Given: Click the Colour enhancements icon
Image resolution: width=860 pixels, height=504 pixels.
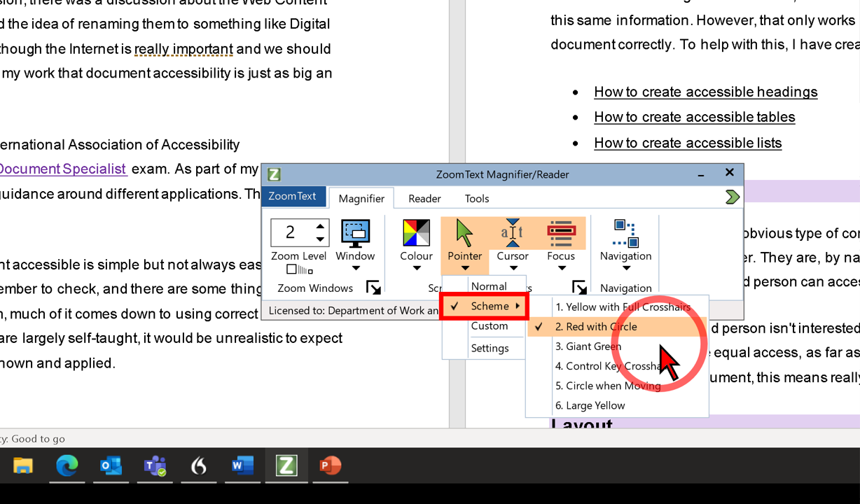Looking at the screenshot, I should [416, 233].
